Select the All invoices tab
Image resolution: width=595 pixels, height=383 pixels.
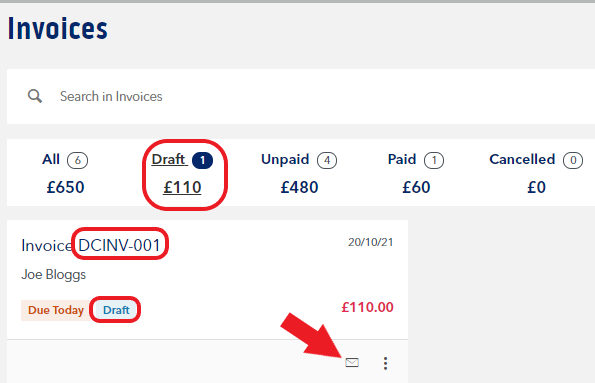pyautogui.click(x=65, y=173)
